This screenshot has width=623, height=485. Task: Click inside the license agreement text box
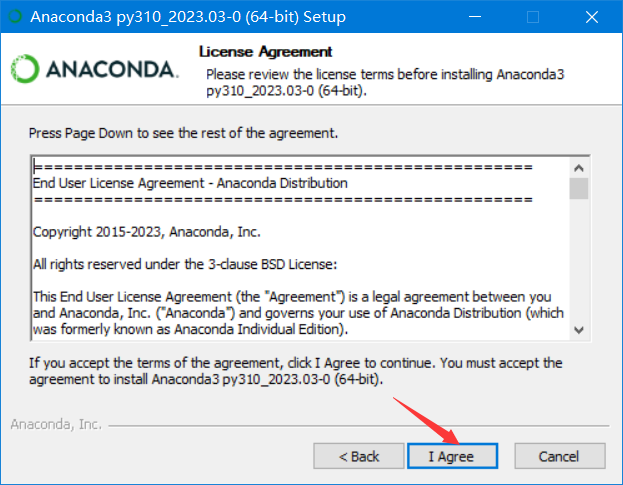coord(301,249)
